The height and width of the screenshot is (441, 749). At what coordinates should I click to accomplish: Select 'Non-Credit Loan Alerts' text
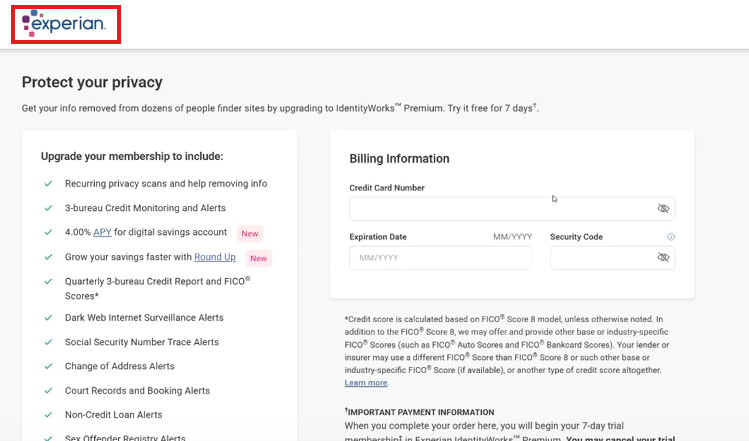click(x=114, y=415)
